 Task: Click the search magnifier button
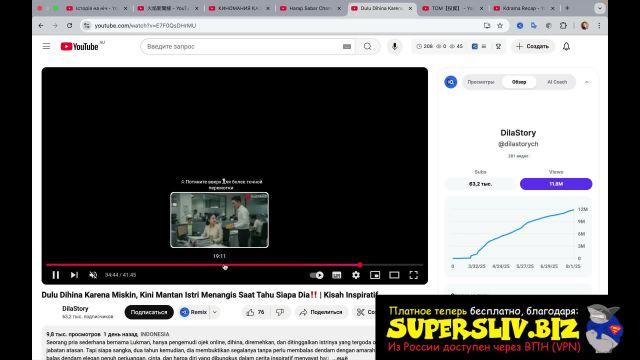[368, 47]
